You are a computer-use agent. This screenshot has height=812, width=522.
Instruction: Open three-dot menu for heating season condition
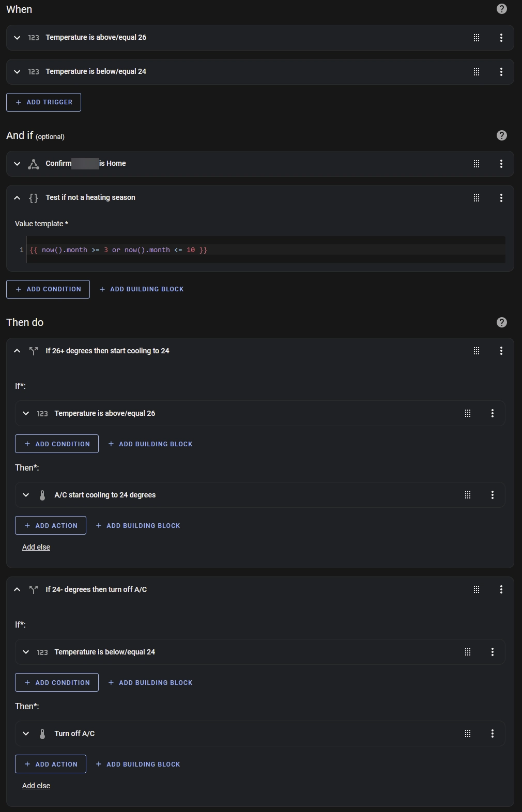[501, 198]
